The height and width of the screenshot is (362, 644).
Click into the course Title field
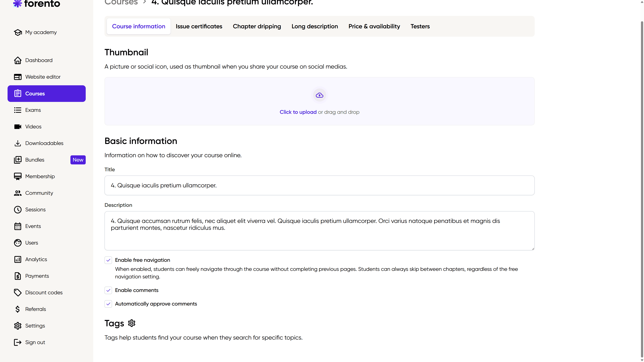point(319,185)
